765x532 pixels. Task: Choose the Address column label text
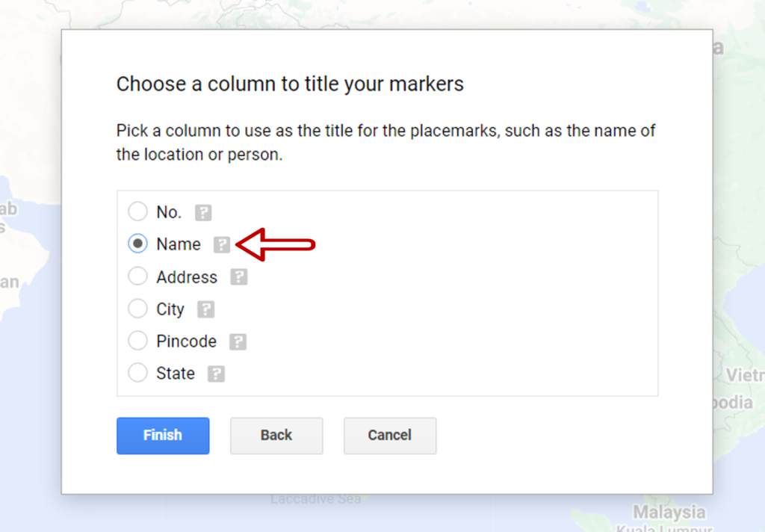[187, 277]
